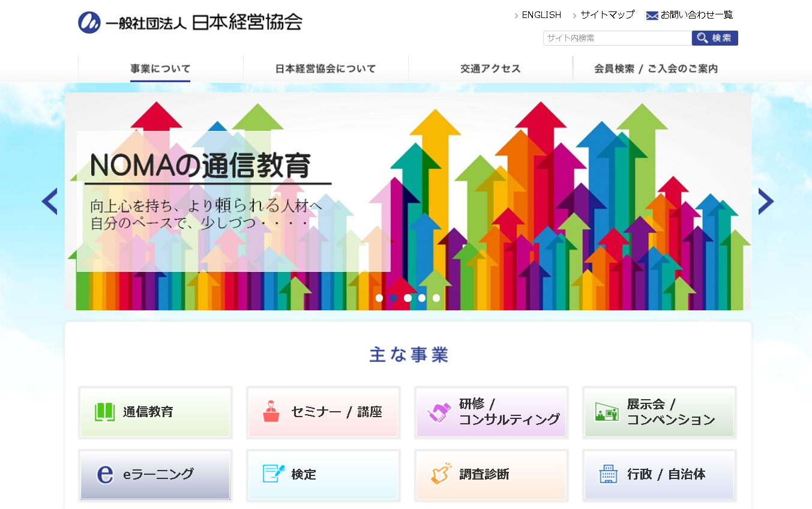Select the last carousel slide dot
Viewport: 812px width, 509px height.
point(436,298)
